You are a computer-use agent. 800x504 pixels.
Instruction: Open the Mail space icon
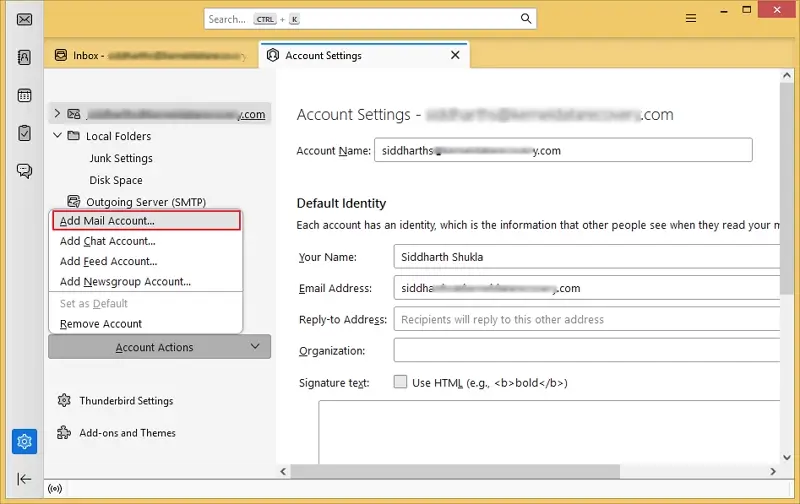[24, 19]
